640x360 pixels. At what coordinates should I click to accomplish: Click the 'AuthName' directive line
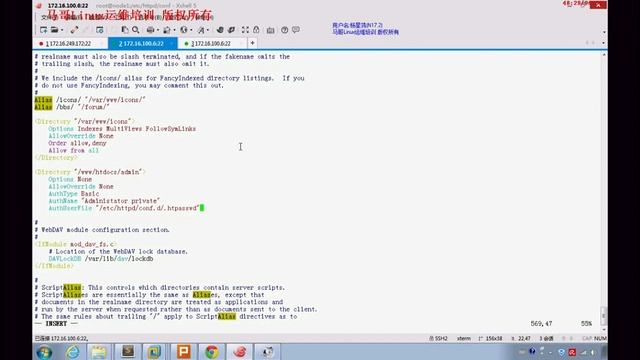pyautogui.click(x=104, y=201)
